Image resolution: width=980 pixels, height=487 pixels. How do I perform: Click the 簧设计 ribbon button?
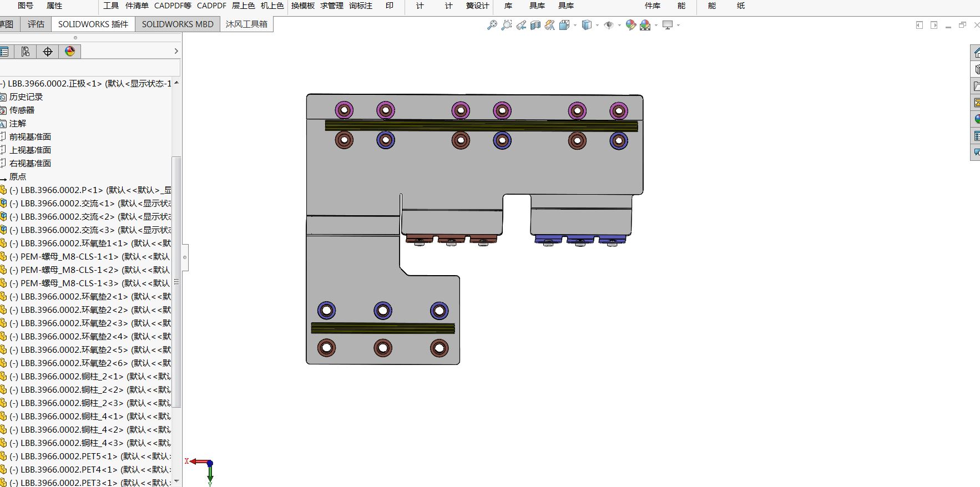point(477,6)
